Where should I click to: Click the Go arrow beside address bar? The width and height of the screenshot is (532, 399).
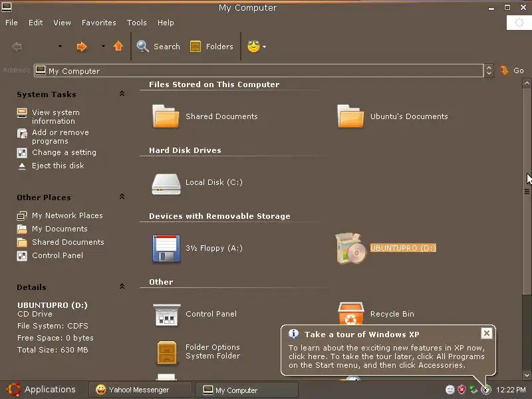click(x=505, y=70)
